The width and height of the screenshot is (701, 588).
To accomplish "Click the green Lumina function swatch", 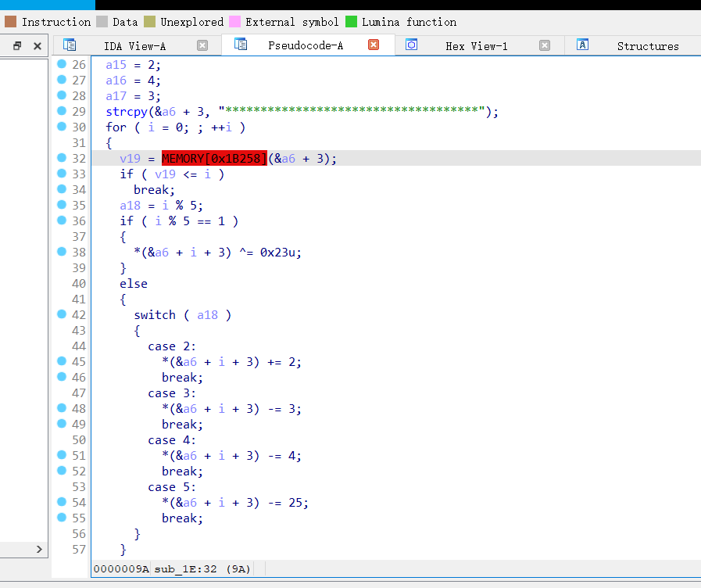I will point(351,22).
